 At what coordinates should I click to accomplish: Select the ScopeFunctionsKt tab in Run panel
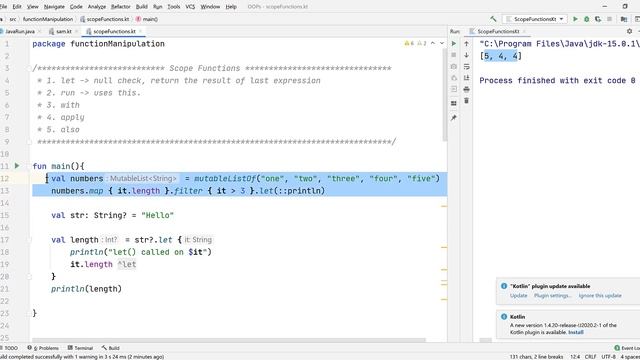498,31
